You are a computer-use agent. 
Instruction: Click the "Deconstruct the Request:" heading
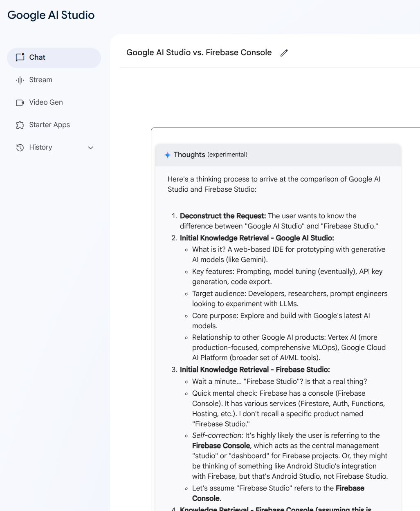click(222, 216)
